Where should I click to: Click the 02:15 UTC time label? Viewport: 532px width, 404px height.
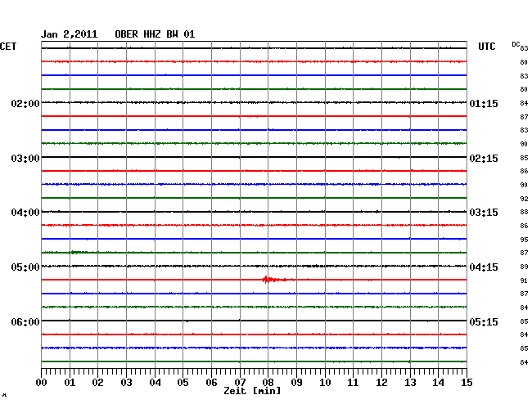click(484, 159)
